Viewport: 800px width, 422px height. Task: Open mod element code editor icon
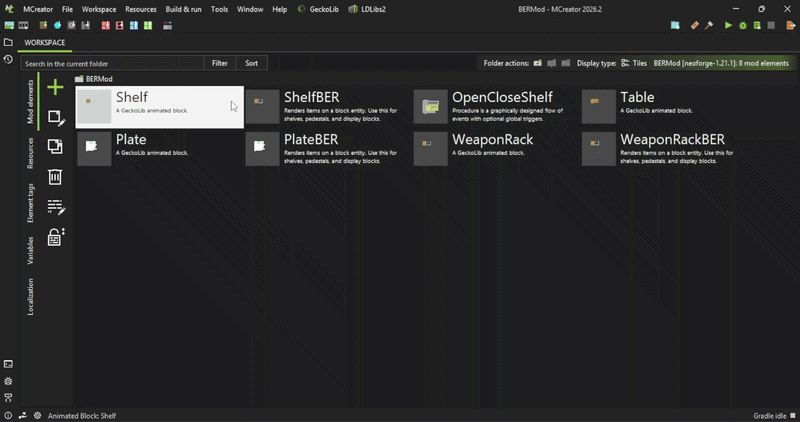click(56, 207)
